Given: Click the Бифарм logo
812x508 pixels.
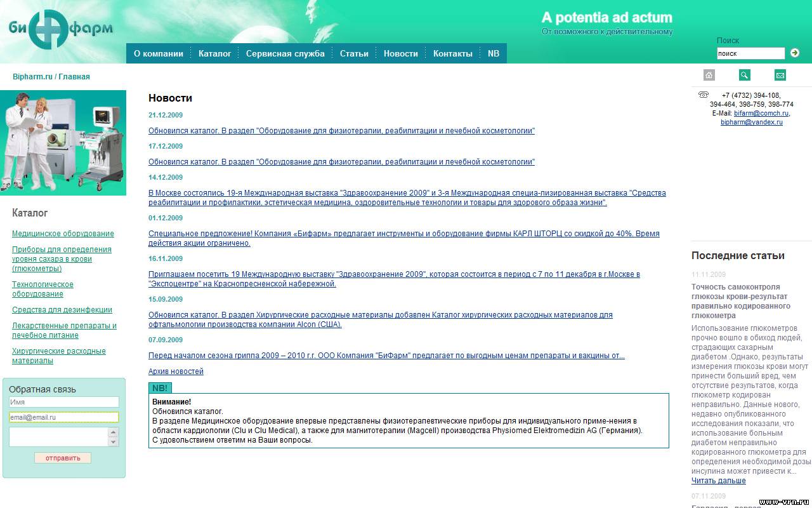Looking at the screenshot, I should tap(61, 29).
